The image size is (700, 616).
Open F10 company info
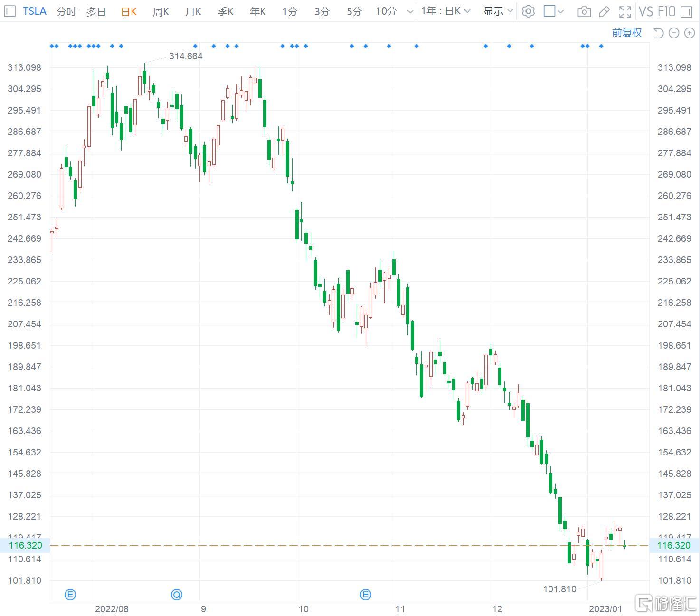[x=666, y=11]
